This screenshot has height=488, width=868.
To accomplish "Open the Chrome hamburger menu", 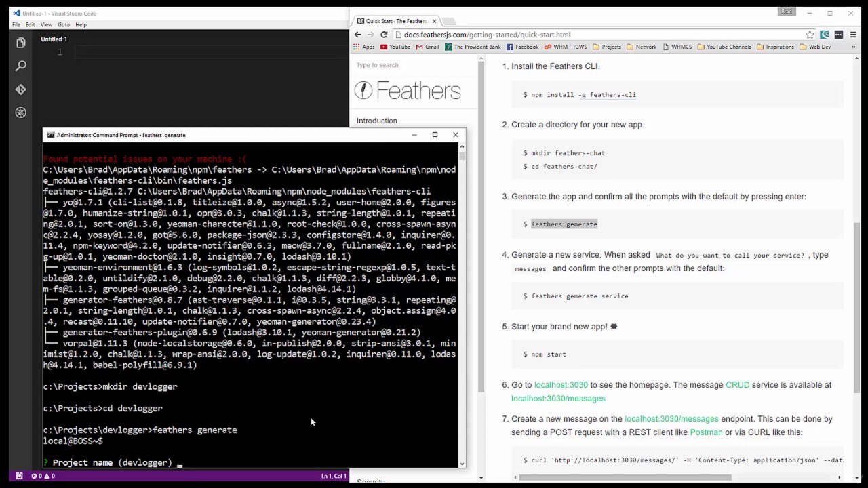I will click(x=854, y=35).
